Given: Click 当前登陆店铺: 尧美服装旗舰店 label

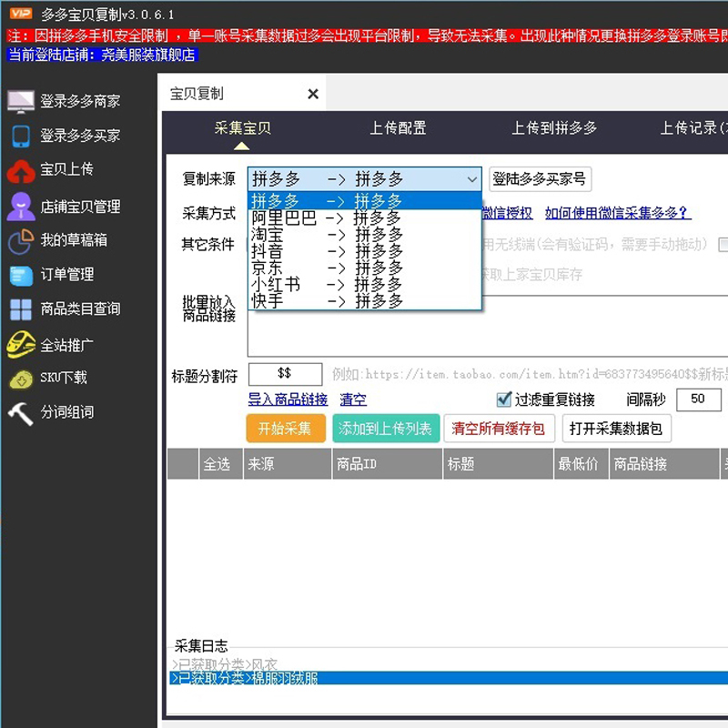Looking at the screenshot, I should click(x=103, y=55).
